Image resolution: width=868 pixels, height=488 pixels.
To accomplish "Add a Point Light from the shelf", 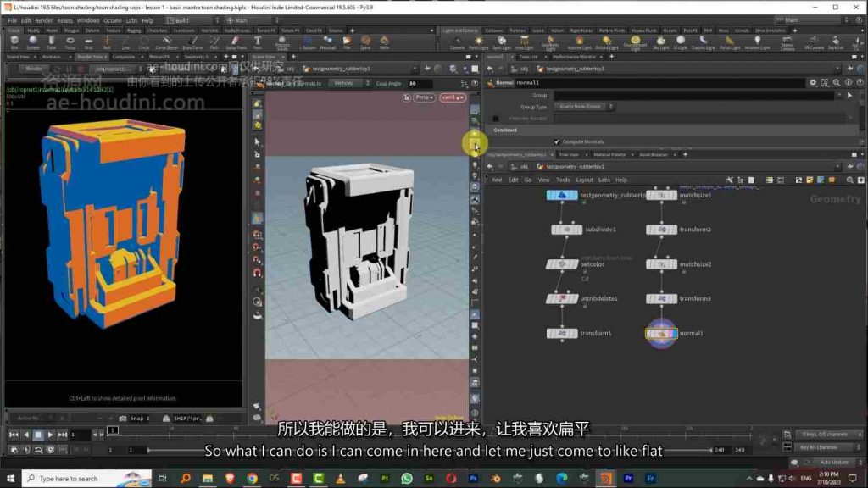I will pos(479,42).
